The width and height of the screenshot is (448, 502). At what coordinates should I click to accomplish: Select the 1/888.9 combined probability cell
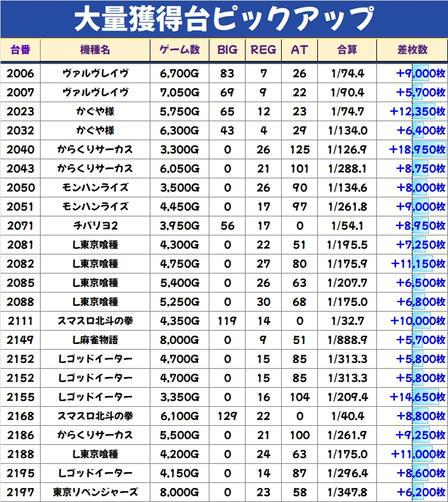click(347, 340)
